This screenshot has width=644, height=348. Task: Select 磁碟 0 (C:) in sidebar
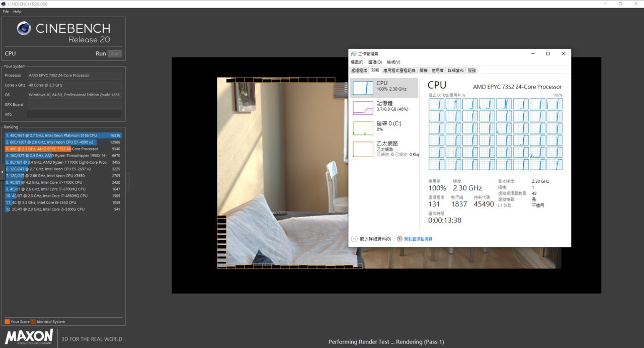pyautogui.click(x=384, y=128)
